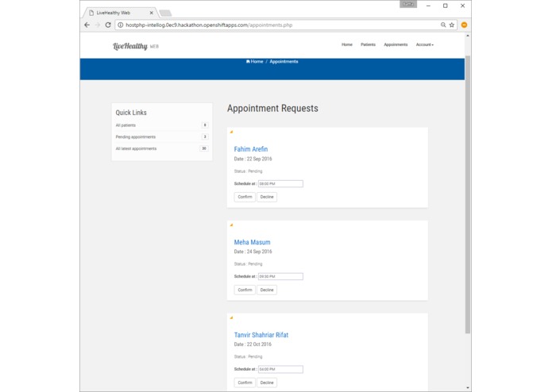Viewport: 552px width, 392px height.
Task: Open Appointments in the top navigation
Action: pos(396,44)
